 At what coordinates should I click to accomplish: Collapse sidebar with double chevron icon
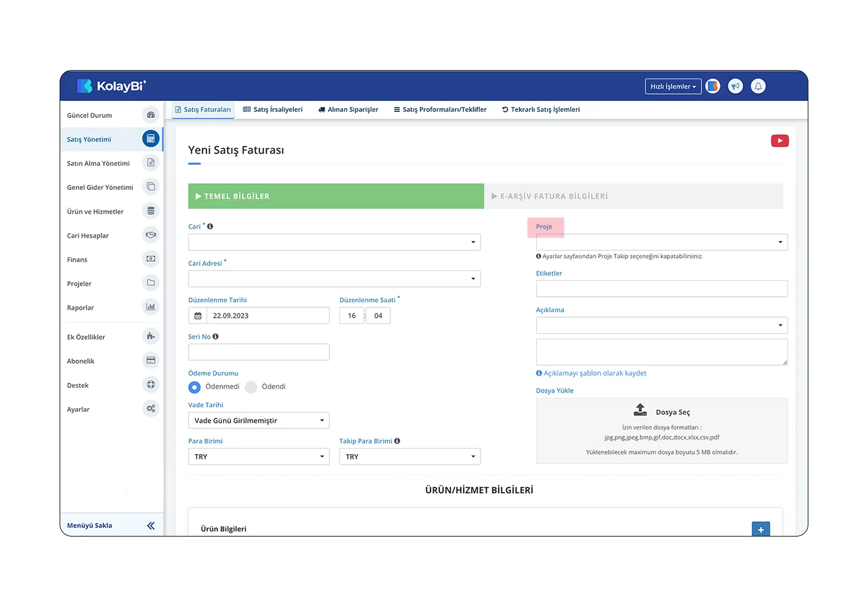point(151,525)
